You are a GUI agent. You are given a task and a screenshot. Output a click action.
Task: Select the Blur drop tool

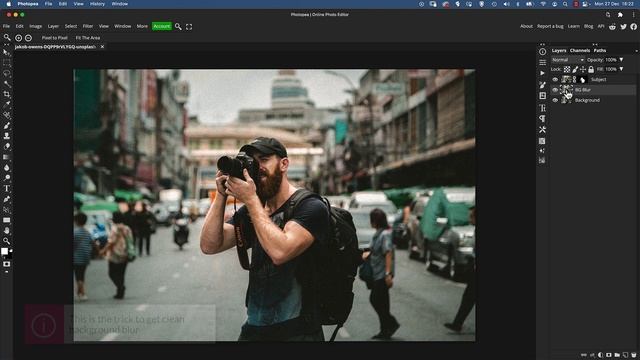pos(6,168)
